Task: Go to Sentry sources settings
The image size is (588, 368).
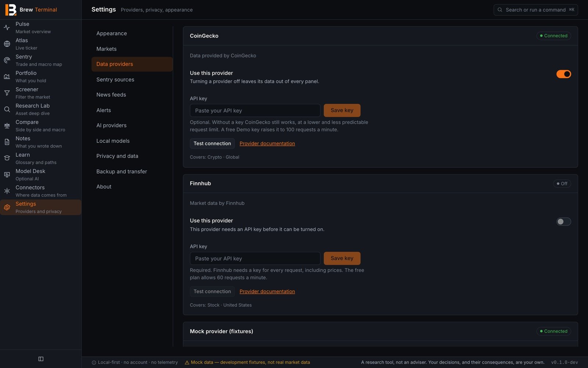Action: click(132, 79)
